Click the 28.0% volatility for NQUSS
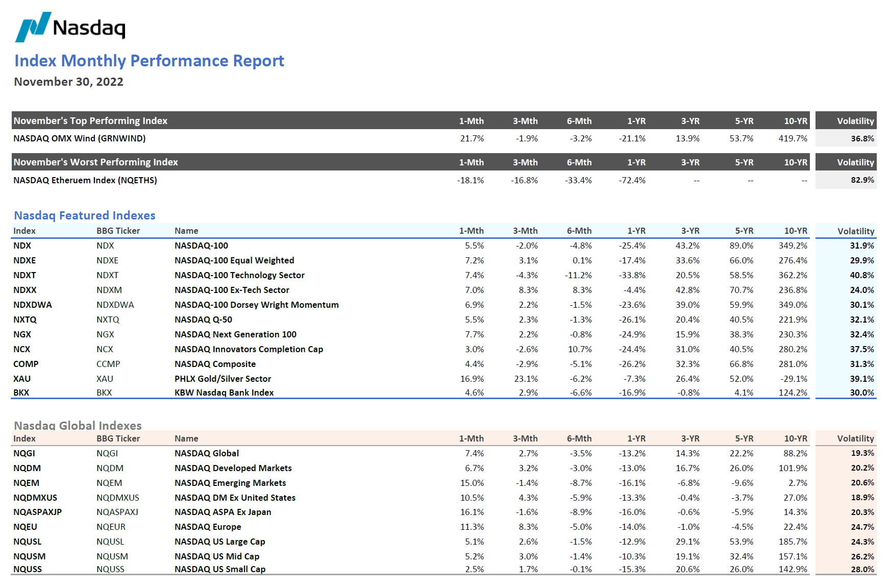Image resolution: width=889 pixels, height=588 pixels. (862, 569)
